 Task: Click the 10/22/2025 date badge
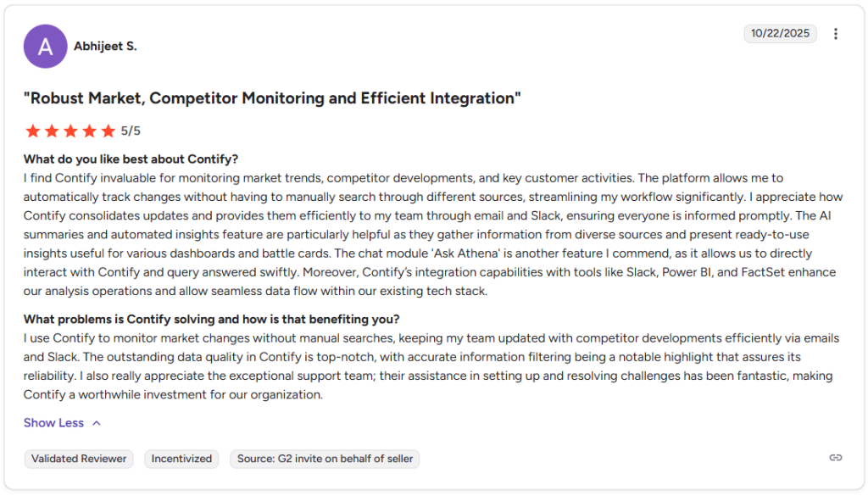point(780,34)
